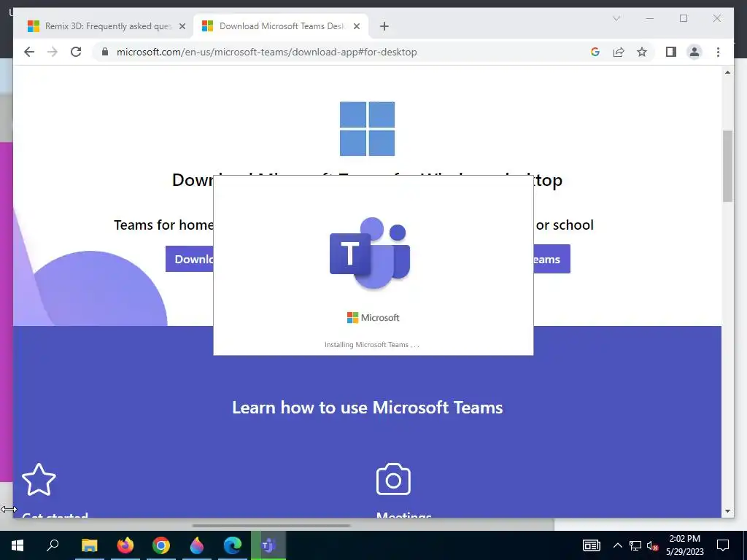Close the Remix 3D tab
The width and height of the screenshot is (747, 560).
coord(182,26)
